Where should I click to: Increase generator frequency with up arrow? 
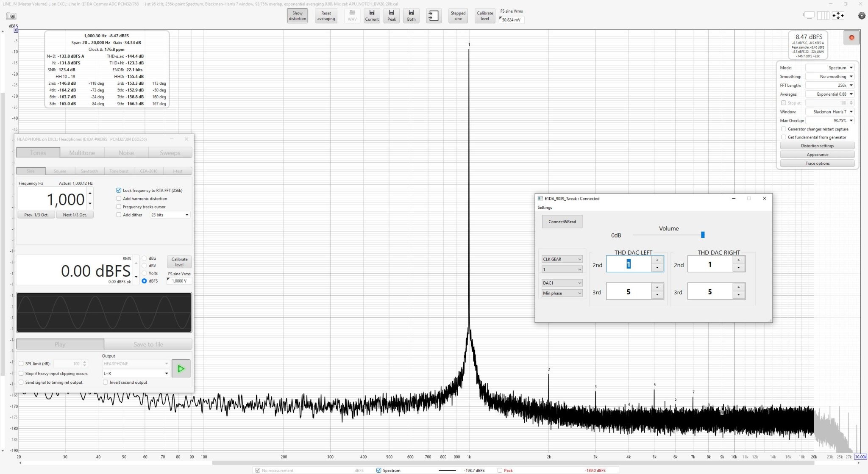[90, 193]
